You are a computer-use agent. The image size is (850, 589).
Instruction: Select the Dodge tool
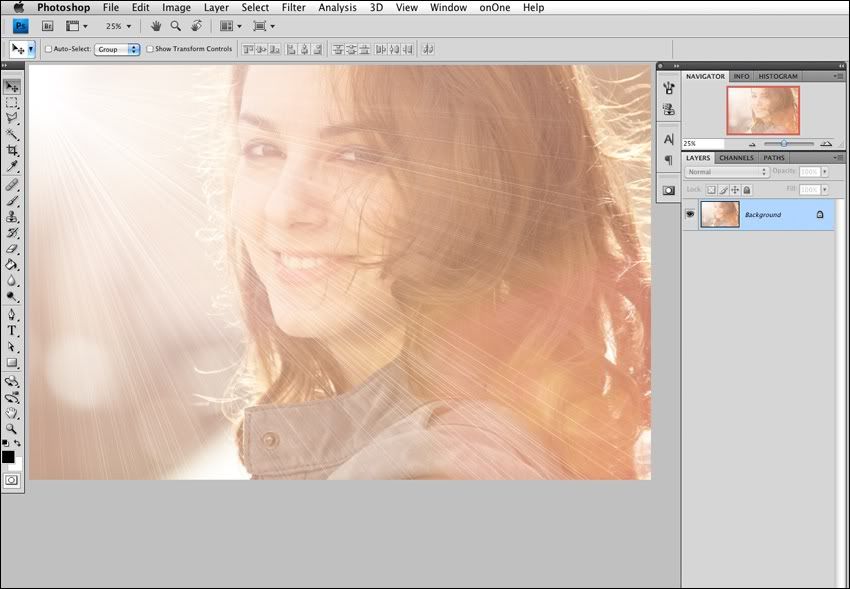pyautogui.click(x=12, y=296)
